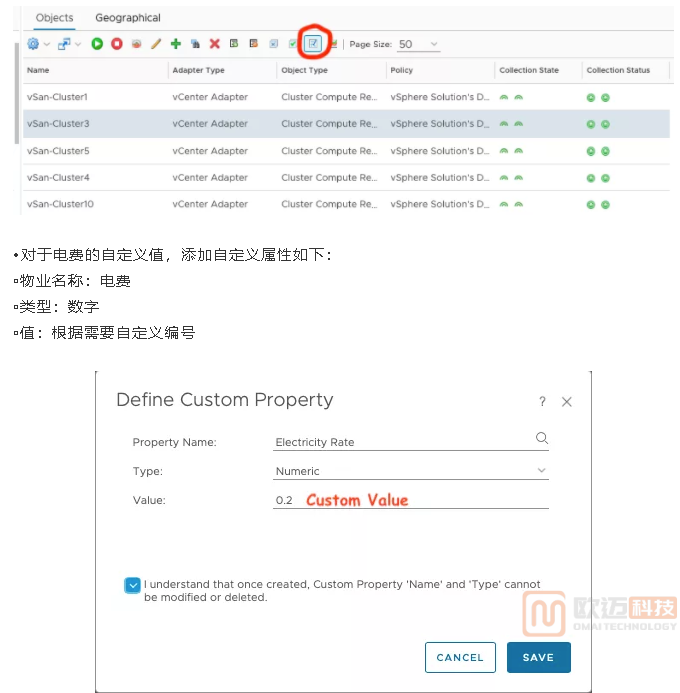680x693 pixels.
Task: Click the discover objects binoculars icon
Action: (195, 44)
